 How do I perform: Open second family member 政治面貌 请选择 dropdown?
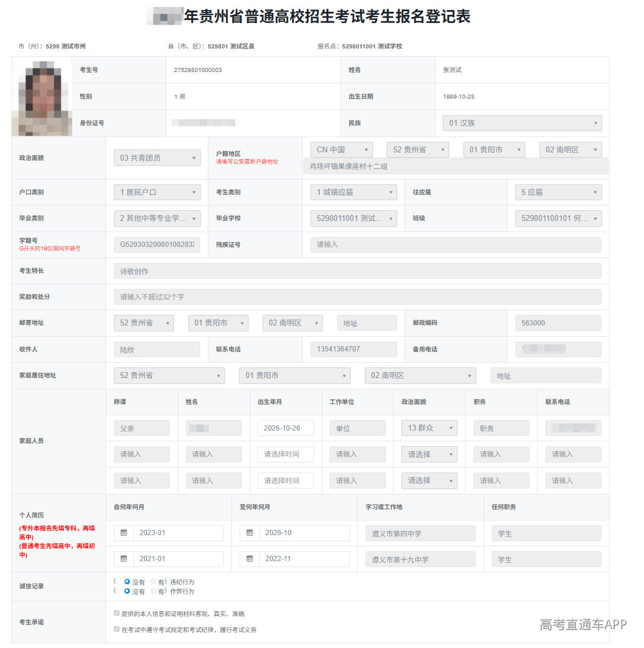[x=429, y=455]
